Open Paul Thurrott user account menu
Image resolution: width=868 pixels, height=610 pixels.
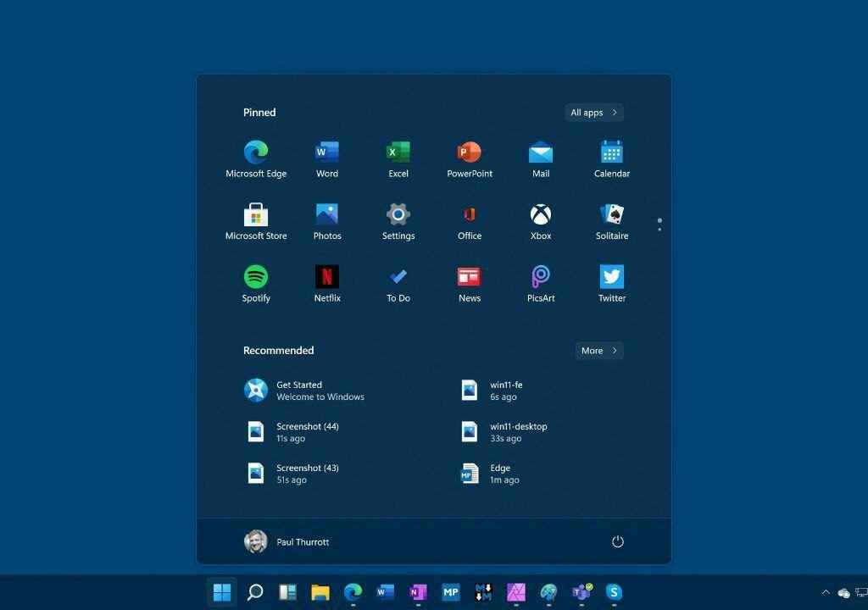[x=287, y=541]
